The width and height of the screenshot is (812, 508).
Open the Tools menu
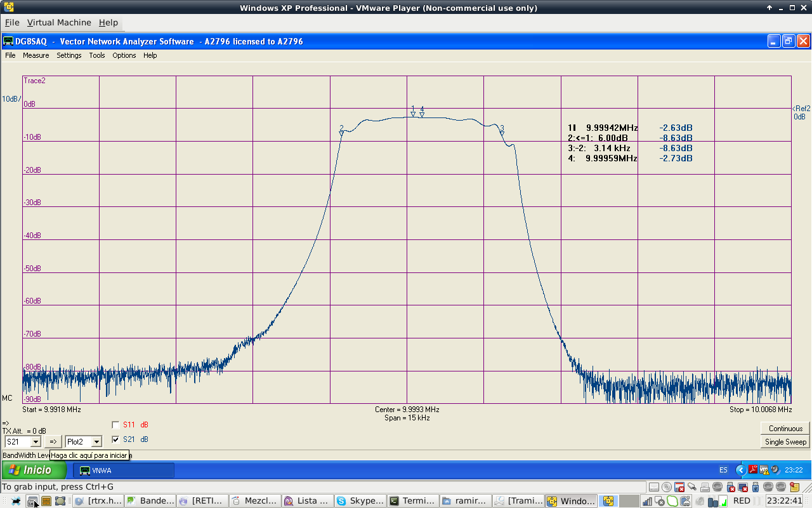point(97,55)
